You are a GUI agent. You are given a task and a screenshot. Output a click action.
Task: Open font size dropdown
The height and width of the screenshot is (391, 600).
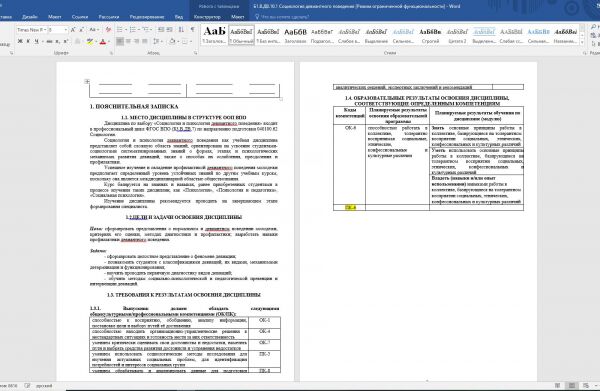(x=66, y=29)
